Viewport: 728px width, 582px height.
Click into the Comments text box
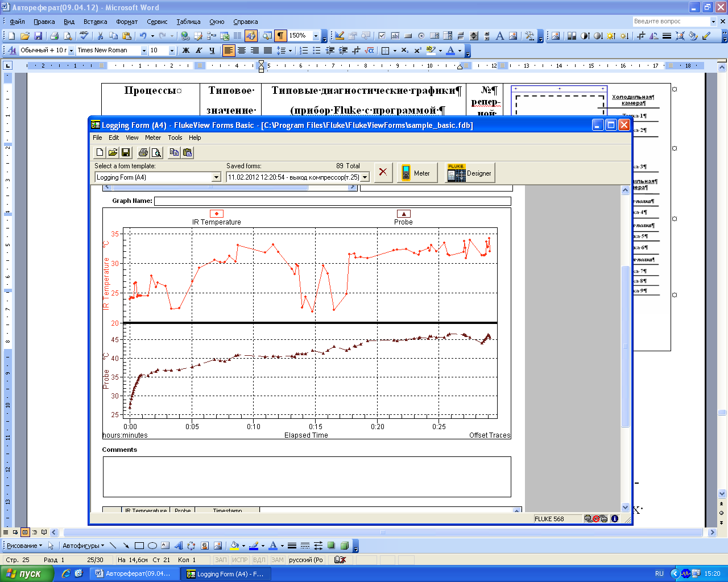pos(307,477)
